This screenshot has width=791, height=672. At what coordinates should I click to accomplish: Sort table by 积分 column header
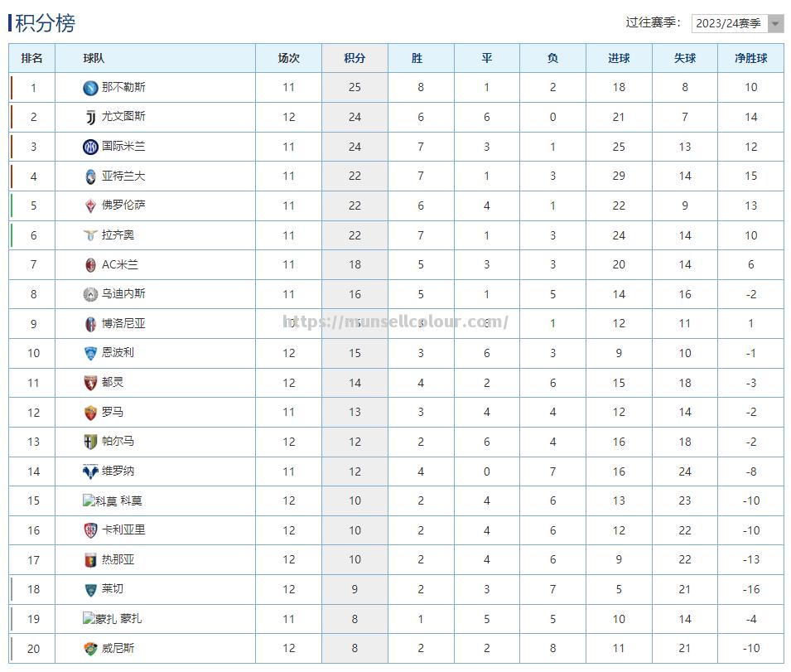click(x=355, y=58)
